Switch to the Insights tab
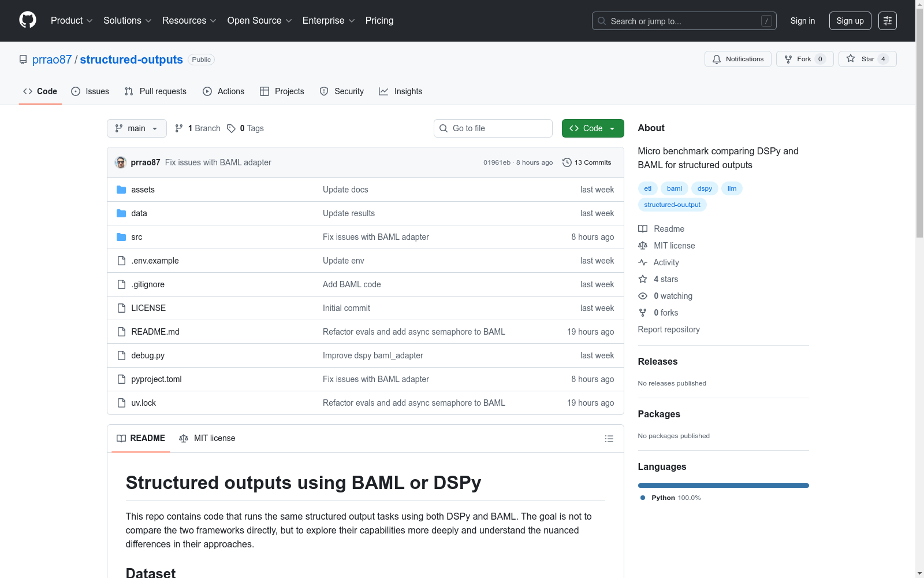Viewport: 924px width, 578px height. (401, 91)
